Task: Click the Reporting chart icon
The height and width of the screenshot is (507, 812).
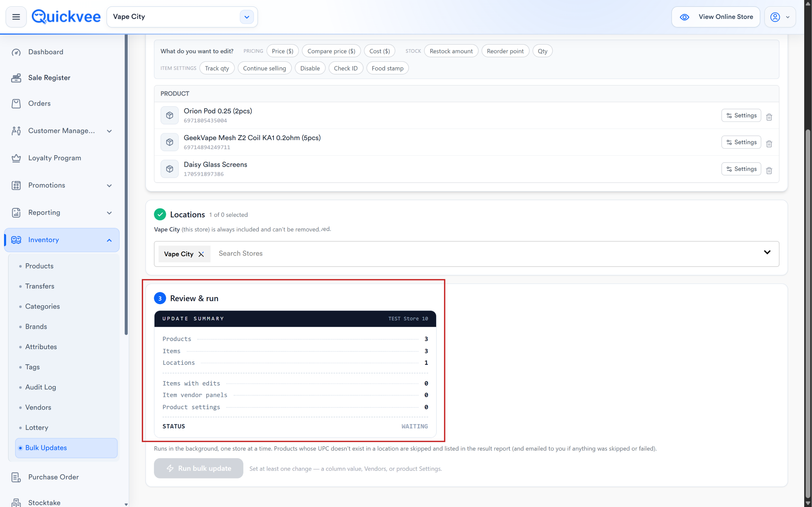Action: pyautogui.click(x=16, y=213)
